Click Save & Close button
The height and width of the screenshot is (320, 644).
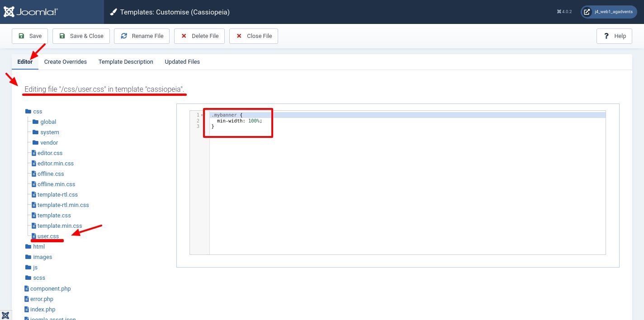click(x=81, y=36)
